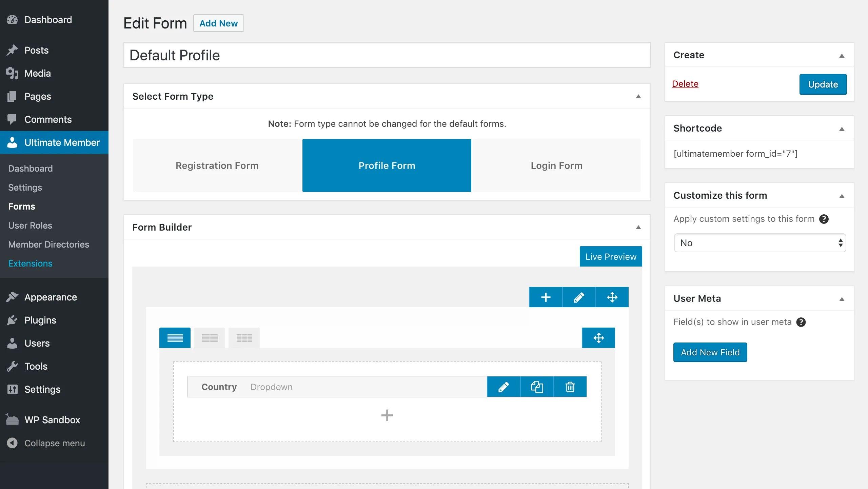Image resolution: width=868 pixels, height=489 pixels.
Task: Delete the Country field with the trash icon
Action: click(570, 387)
